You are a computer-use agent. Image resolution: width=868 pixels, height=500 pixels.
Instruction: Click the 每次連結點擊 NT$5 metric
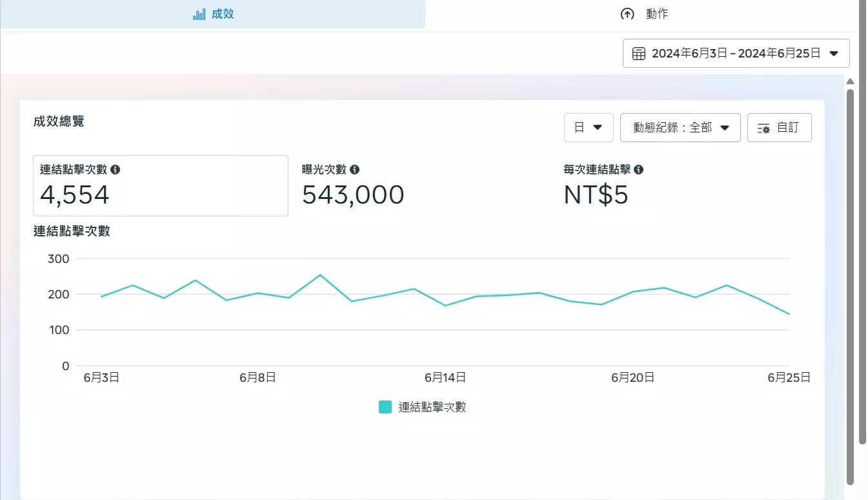point(596,194)
